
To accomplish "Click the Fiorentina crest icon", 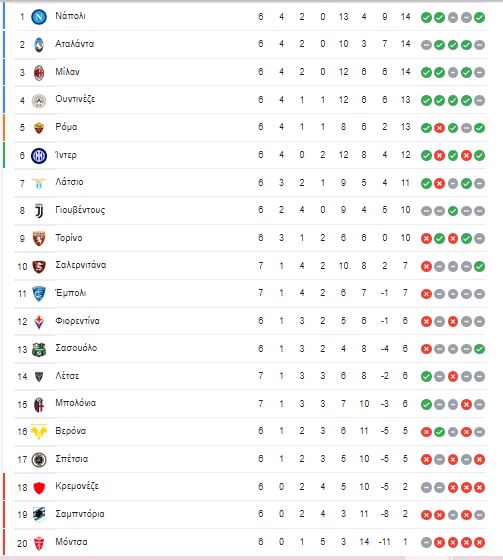I will coord(39,321).
